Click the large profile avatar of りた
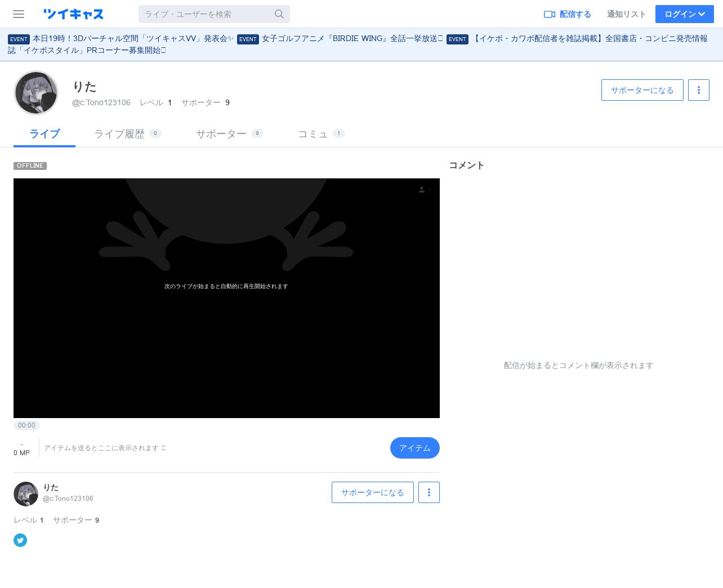 [x=36, y=93]
